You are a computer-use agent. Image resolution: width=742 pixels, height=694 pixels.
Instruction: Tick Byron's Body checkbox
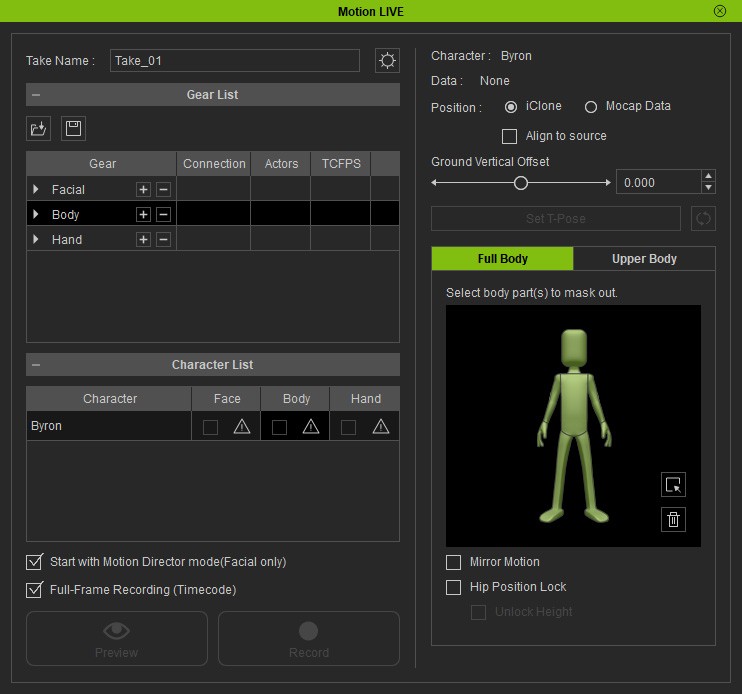click(x=279, y=428)
